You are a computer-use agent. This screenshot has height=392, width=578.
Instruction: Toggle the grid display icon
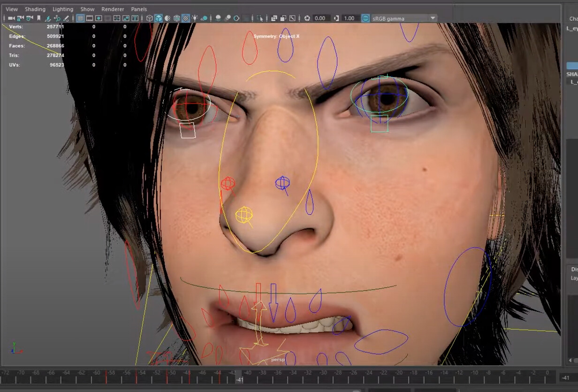[80, 18]
